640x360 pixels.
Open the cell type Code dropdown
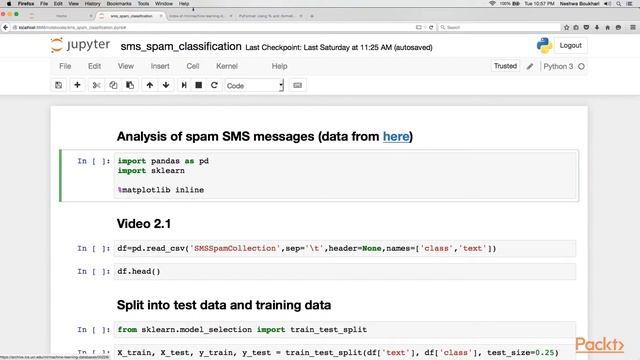click(254, 86)
